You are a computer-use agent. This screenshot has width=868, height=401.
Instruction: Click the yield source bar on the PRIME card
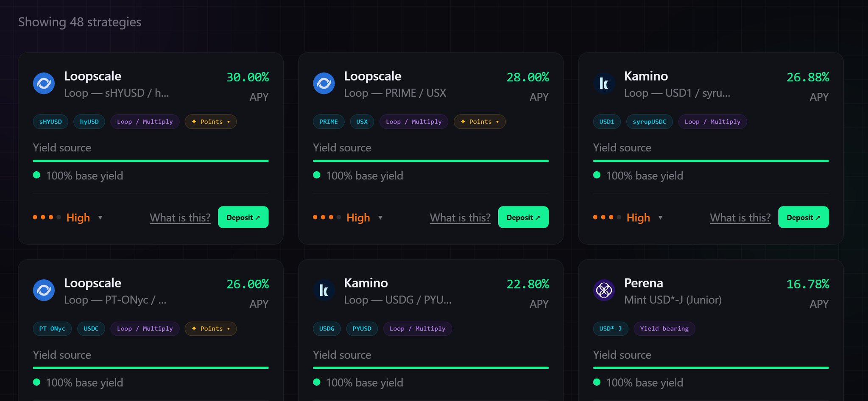(x=430, y=161)
